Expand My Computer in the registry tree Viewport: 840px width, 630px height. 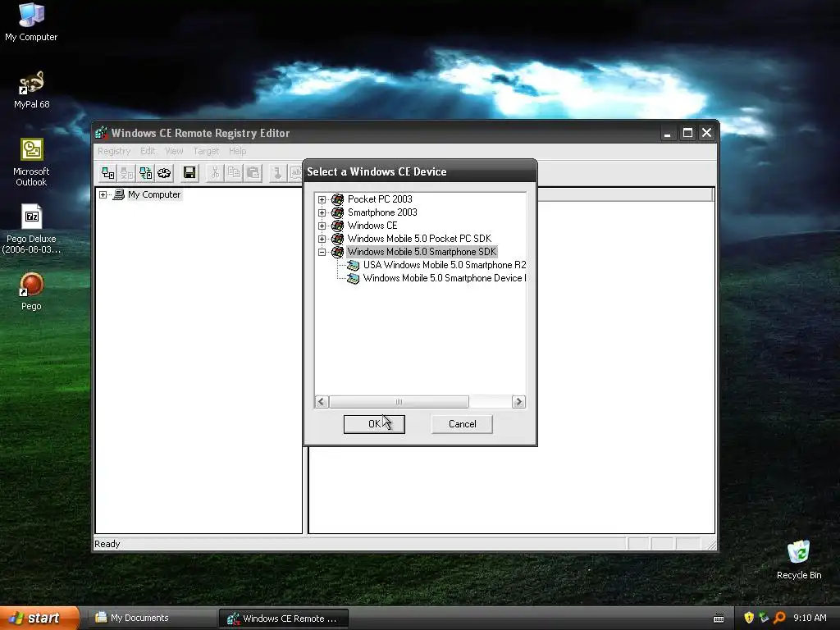coord(103,195)
